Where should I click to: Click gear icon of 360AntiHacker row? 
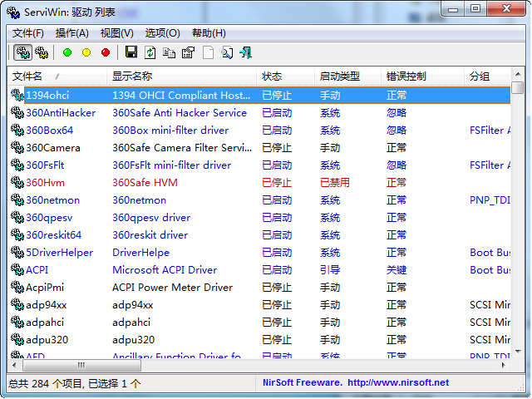pyautogui.click(x=17, y=113)
